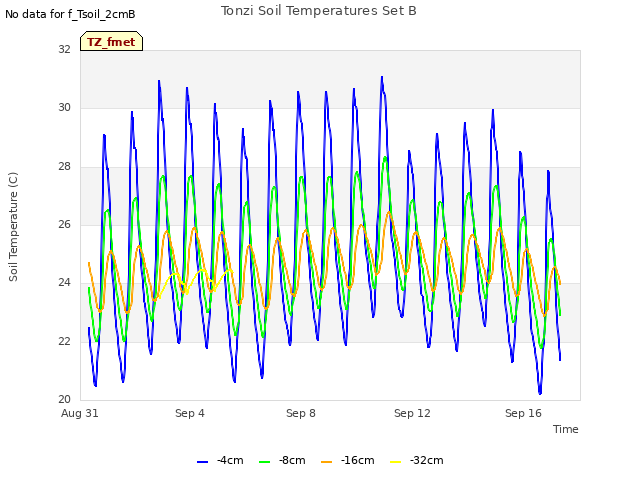
Task: Select the -32cm legend label
Action: (x=427, y=460)
